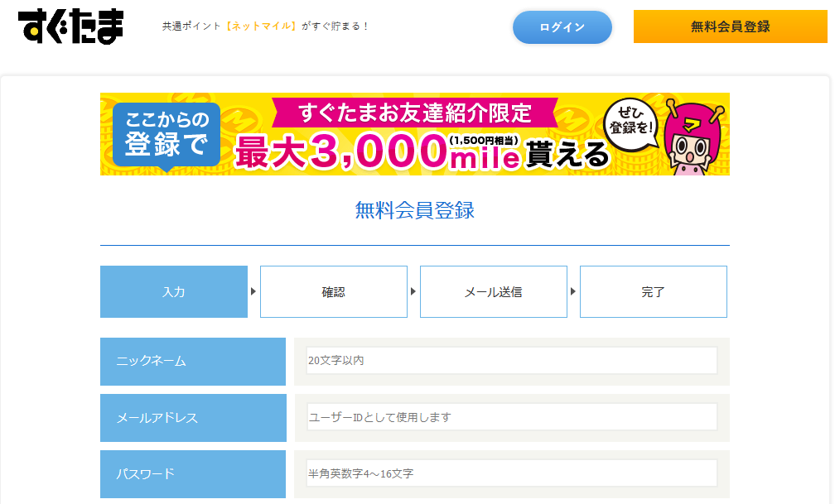
Task: Click the ぜひ登録を speech bubble
Action: click(x=631, y=123)
